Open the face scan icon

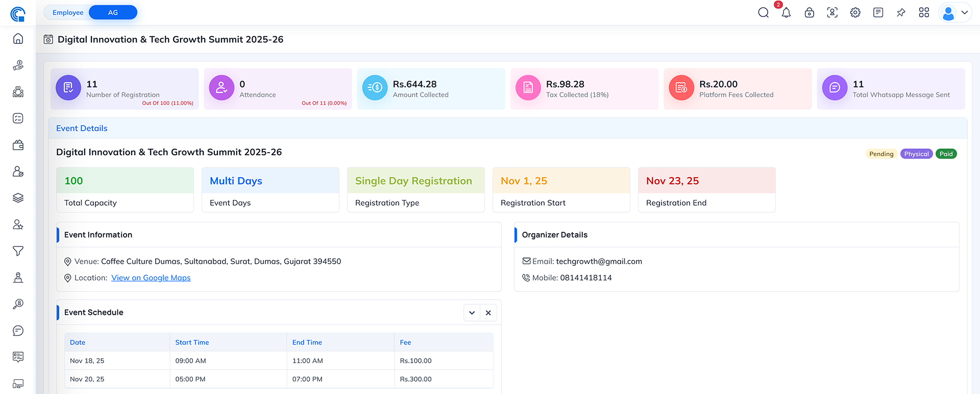[x=832, y=13]
